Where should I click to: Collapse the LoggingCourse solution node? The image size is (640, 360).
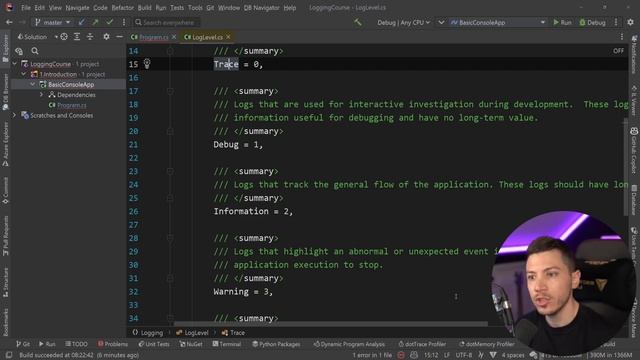pos(15,64)
